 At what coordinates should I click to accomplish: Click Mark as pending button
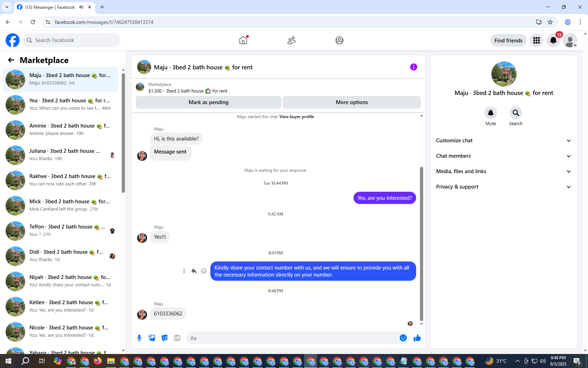tap(209, 102)
